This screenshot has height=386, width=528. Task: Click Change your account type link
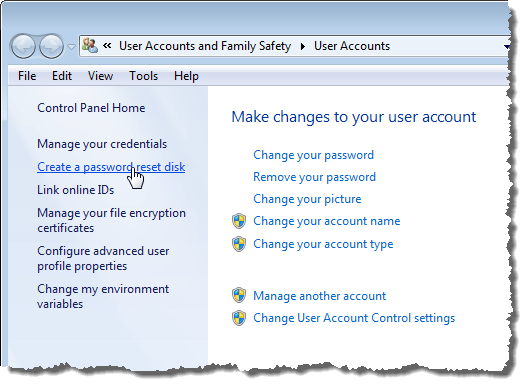tap(323, 244)
